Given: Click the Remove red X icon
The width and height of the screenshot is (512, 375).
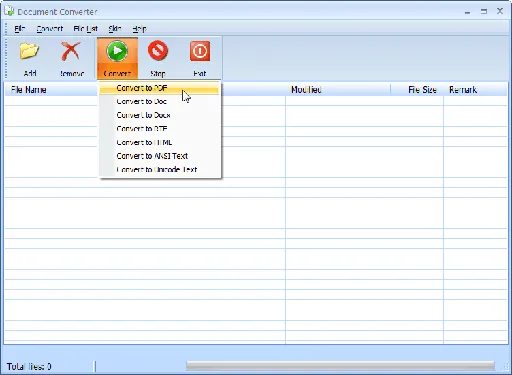Looking at the screenshot, I should 71,51.
